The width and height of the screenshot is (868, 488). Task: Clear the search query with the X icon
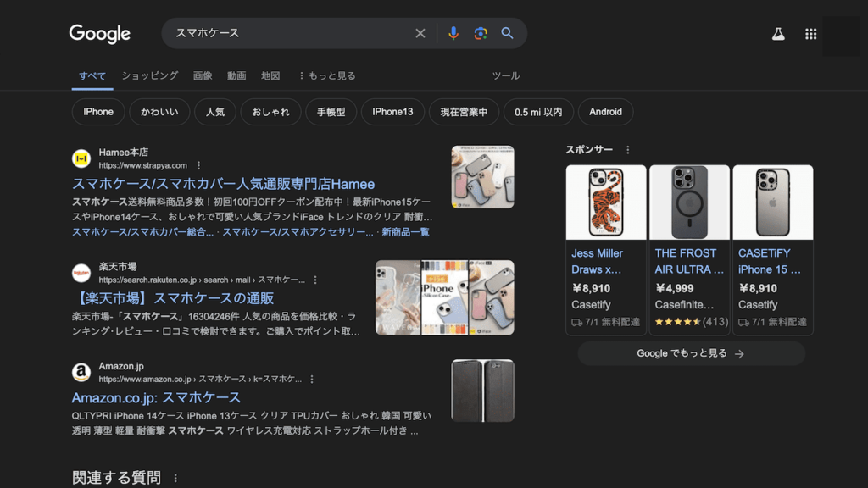pyautogui.click(x=420, y=33)
